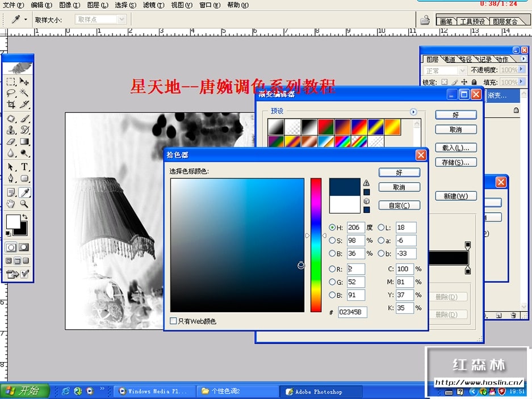The height and width of the screenshot is (399, 532).
Task: Open the 滤镜 (Filter) menu
Action: [154, 5]
